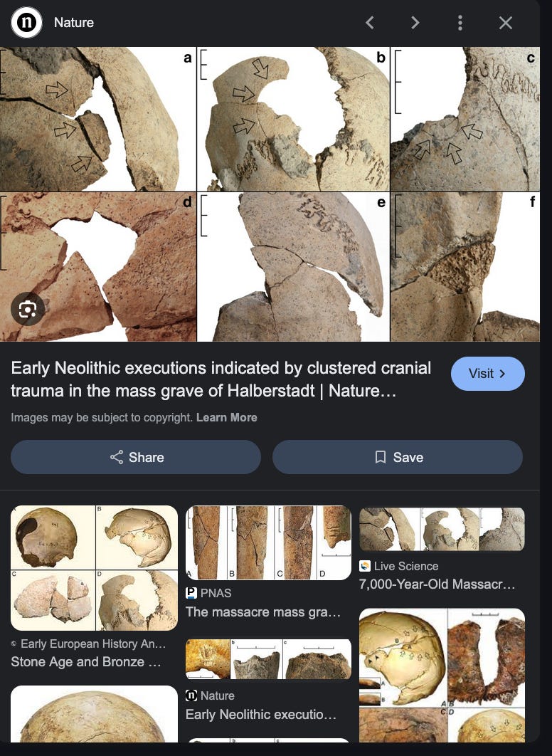Open the main skull trauma preview image
The width and height of the screenshot is (552, 756).
[x=270, y=194]
